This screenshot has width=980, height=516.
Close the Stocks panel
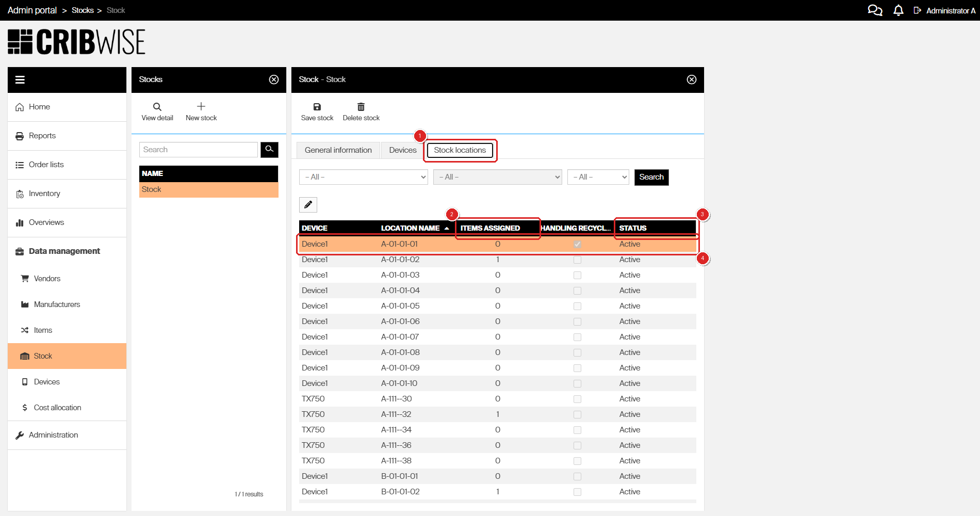274,79
